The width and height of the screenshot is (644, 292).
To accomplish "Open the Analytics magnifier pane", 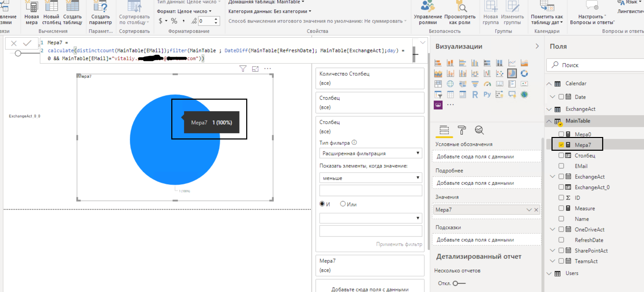I will pyautogui.click(x=479, y=130).
